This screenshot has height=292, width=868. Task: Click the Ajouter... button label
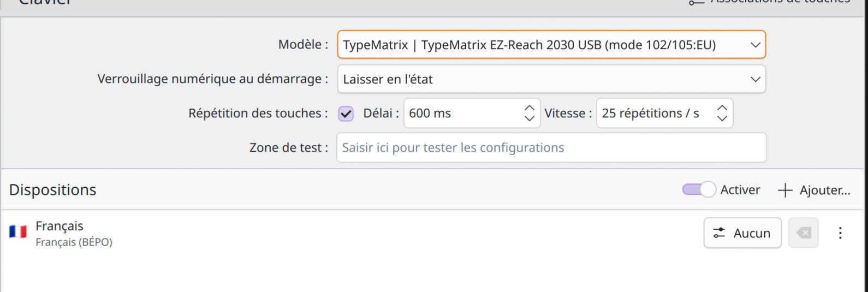coord(825,190)
